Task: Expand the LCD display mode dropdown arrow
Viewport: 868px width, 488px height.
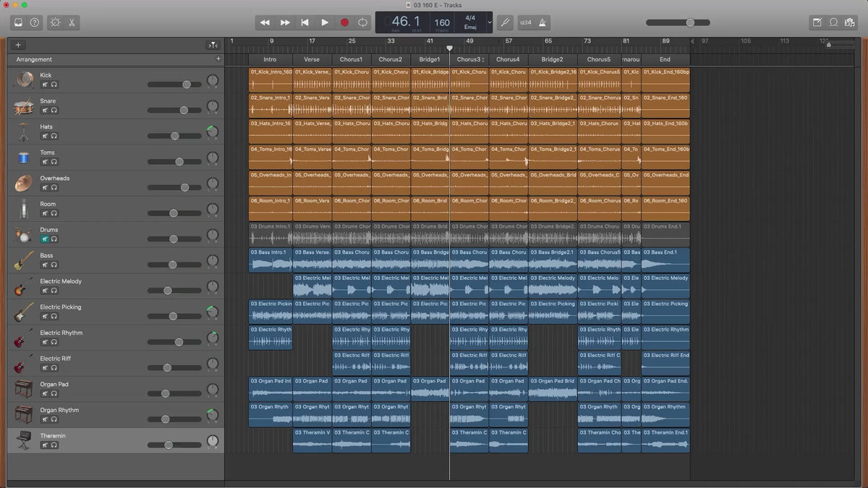Action: [x=490, y=22]
